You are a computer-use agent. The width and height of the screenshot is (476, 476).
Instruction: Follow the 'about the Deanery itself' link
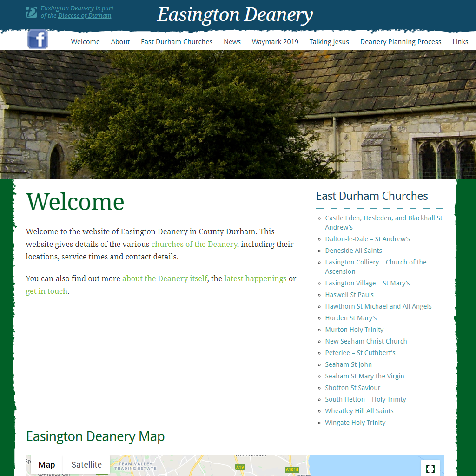[165, 279]
